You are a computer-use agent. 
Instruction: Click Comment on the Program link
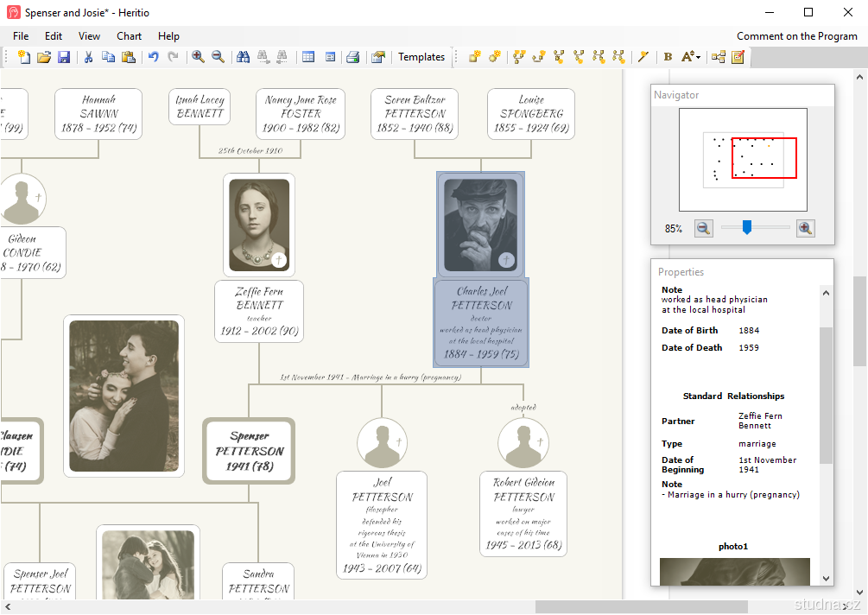[x=796, y=36]
